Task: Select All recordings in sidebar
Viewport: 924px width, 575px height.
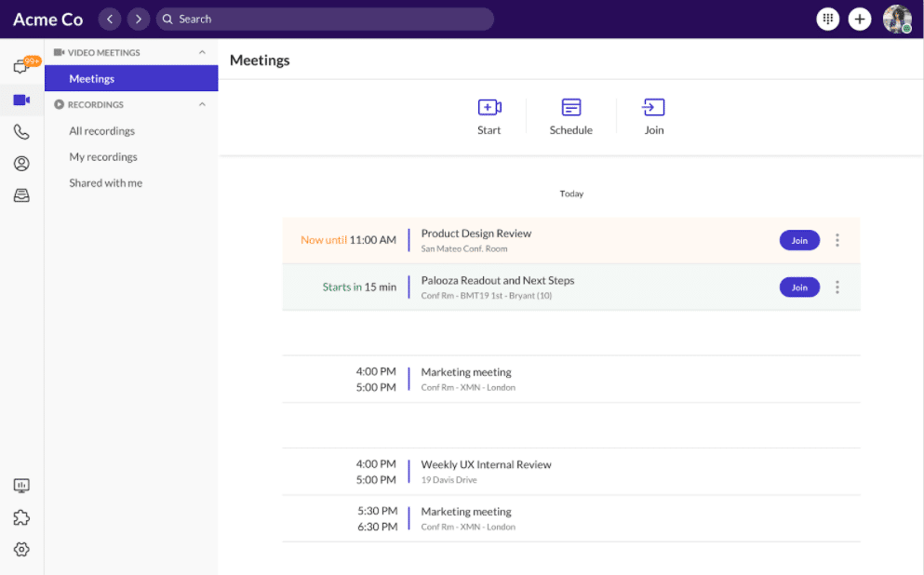Action: 102,131
